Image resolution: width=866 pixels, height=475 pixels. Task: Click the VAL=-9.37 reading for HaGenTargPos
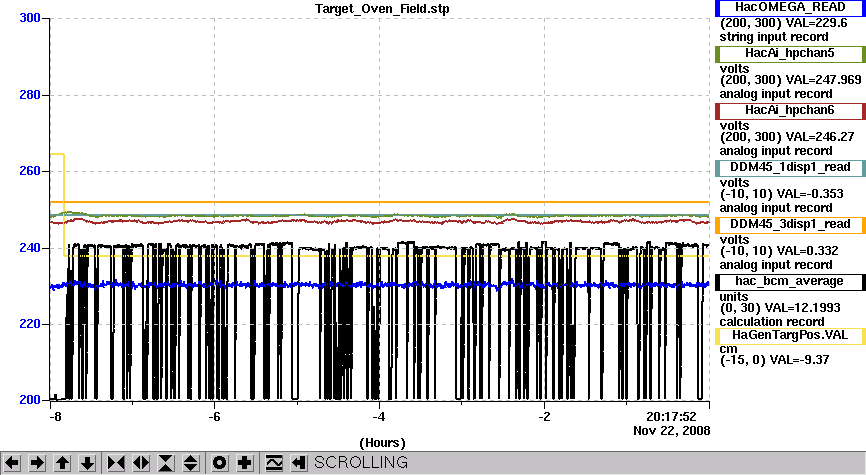pyautogui.click(x=801, y=360)
